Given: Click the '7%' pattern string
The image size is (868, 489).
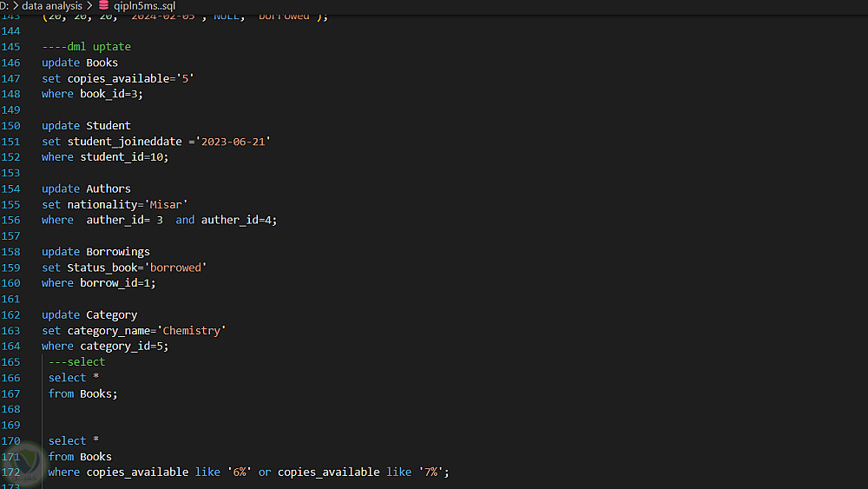Looking at the screenshot, I should (431, 472).
